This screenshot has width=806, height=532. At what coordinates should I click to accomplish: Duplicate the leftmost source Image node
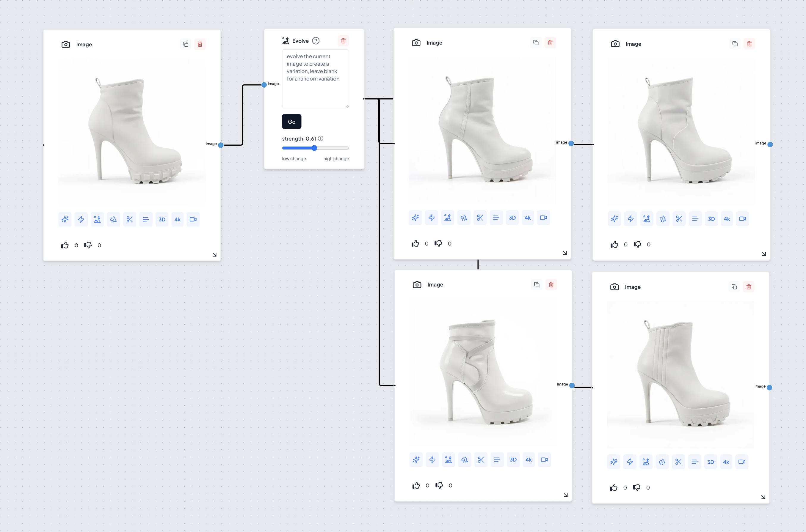coord(185,45)
